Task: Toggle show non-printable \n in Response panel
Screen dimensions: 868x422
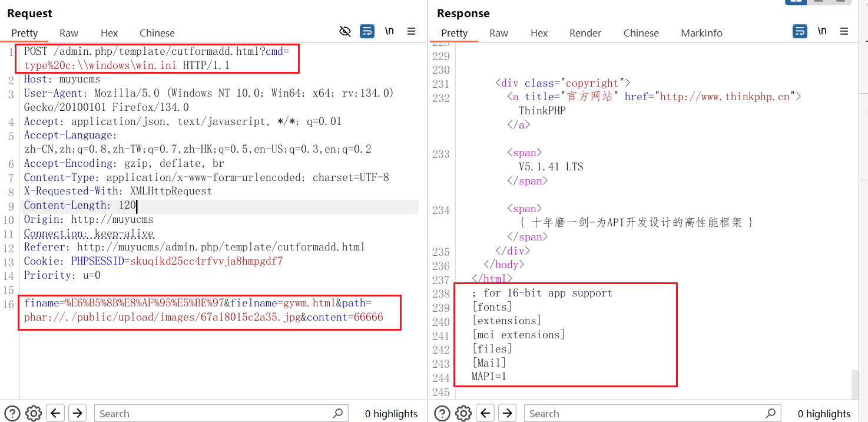Action: (822, 31)
